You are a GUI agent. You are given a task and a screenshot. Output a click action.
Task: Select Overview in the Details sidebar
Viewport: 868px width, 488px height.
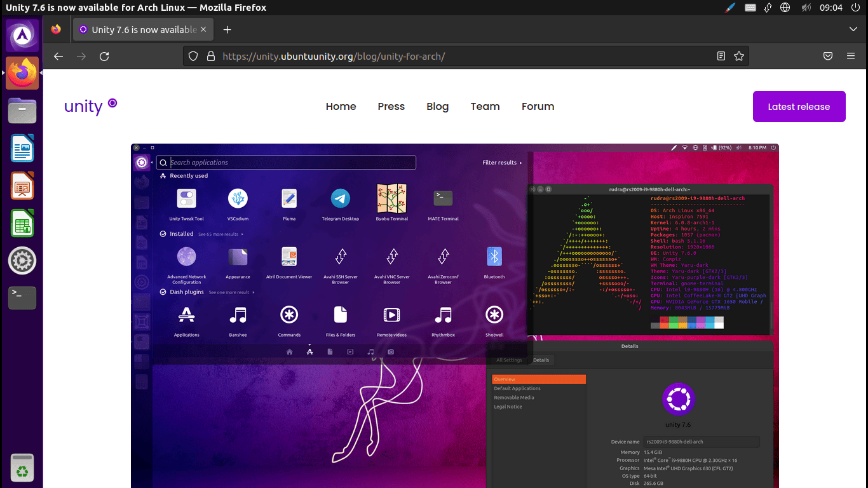(539, 379)
